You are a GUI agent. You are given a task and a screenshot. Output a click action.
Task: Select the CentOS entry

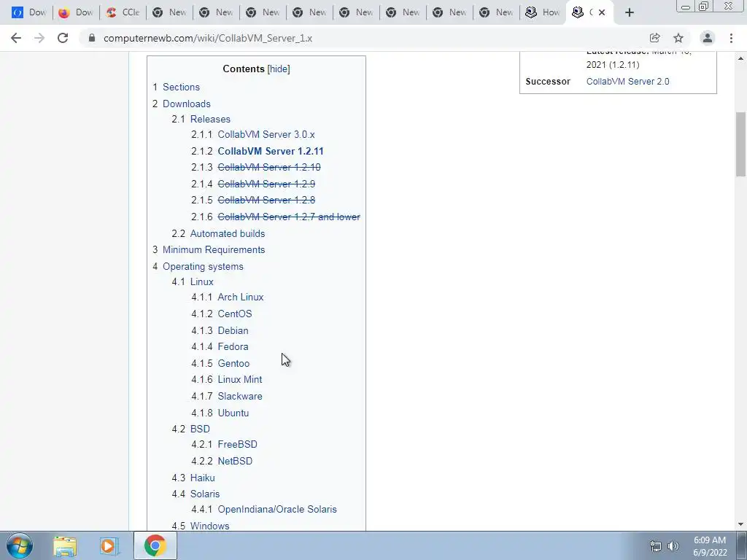234,314
